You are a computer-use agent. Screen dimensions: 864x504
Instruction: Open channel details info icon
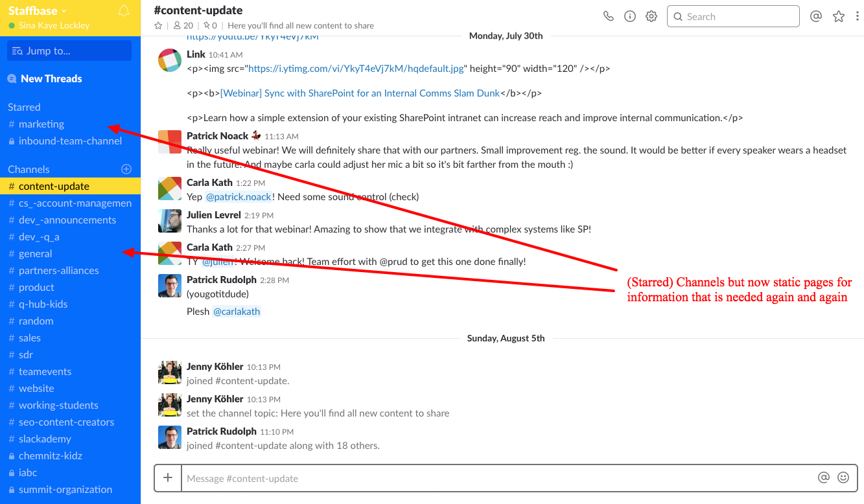630,17
